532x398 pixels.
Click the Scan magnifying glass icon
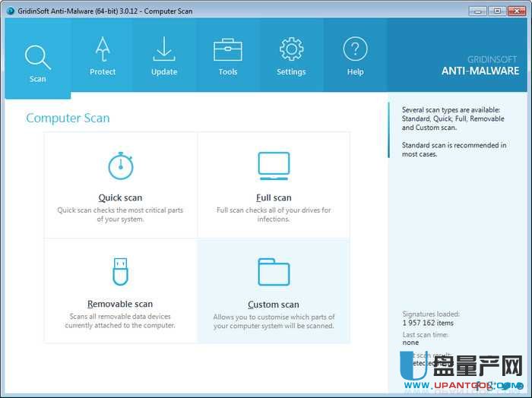[37, 57]
